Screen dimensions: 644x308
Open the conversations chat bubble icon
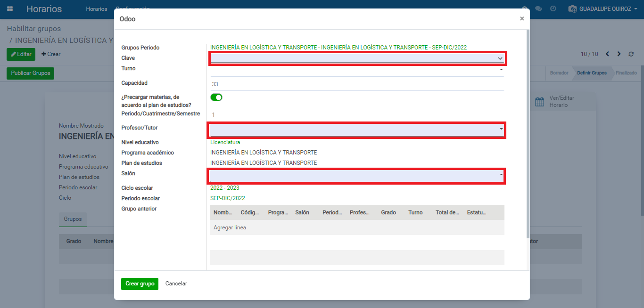click(x=538, y=9)
